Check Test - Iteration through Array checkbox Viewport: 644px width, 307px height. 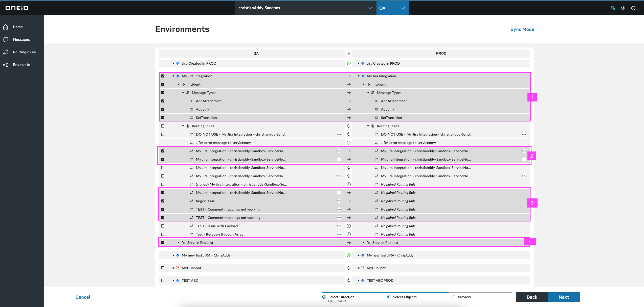(163, 234)
